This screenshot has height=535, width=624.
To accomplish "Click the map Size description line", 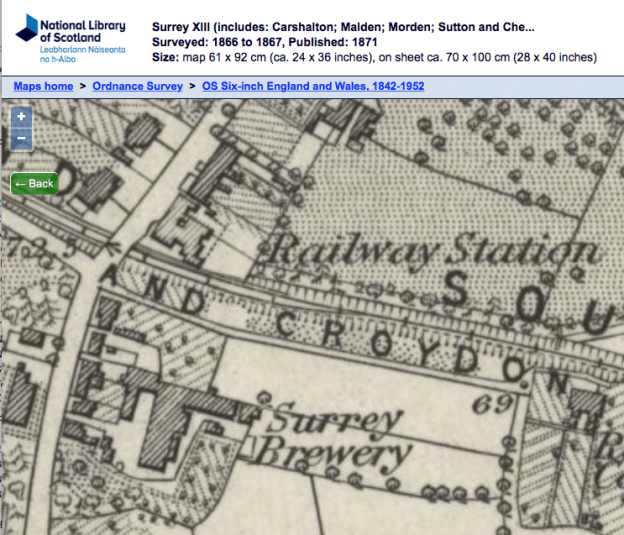I will click(x=375, y=58).
